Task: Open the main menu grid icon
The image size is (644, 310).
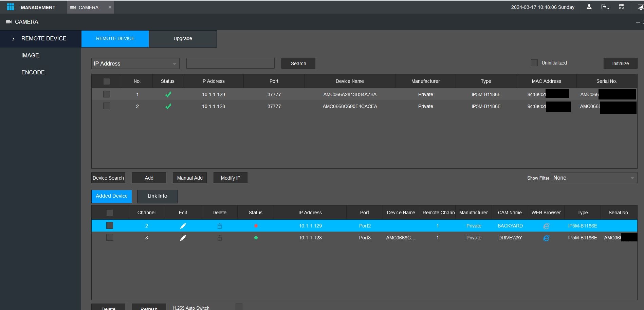Action: [x=11, y=7]
